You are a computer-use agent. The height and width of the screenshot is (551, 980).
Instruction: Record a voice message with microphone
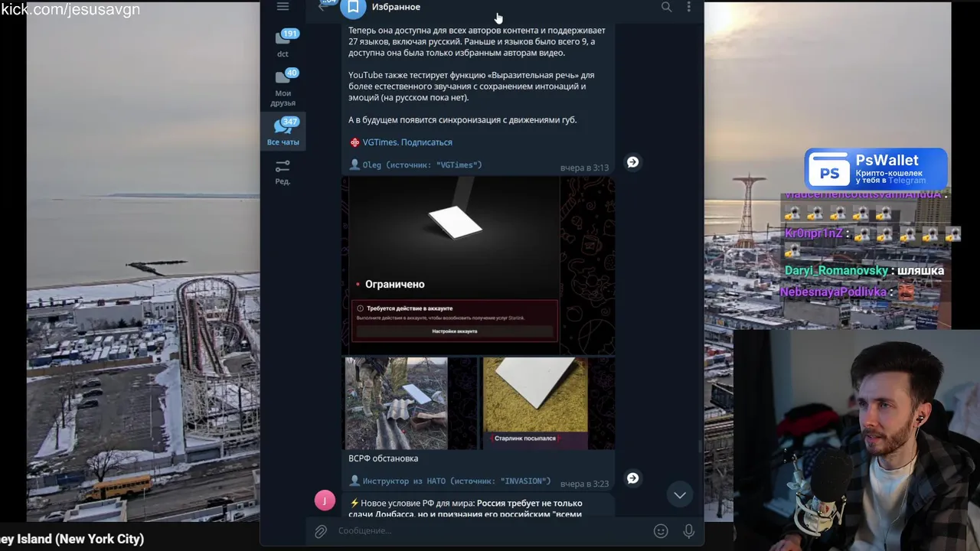click(x=688, y=530)
